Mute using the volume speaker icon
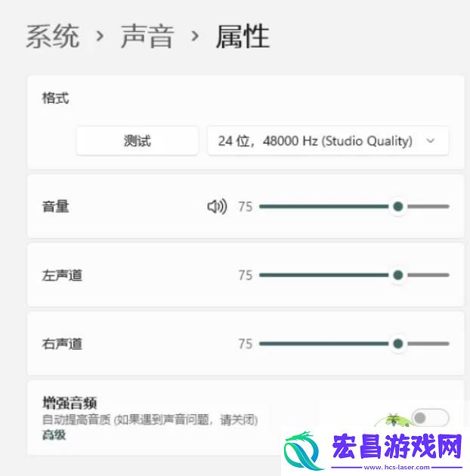The width and height of the screenshot is (470, 476). point(217,207)
